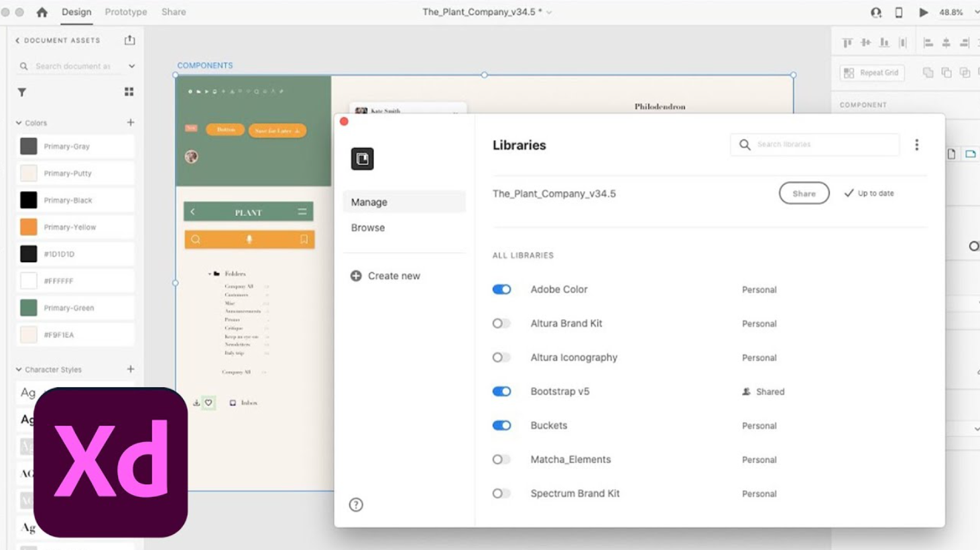
Task: Click Create new library
Action: (x=385, y=276)
